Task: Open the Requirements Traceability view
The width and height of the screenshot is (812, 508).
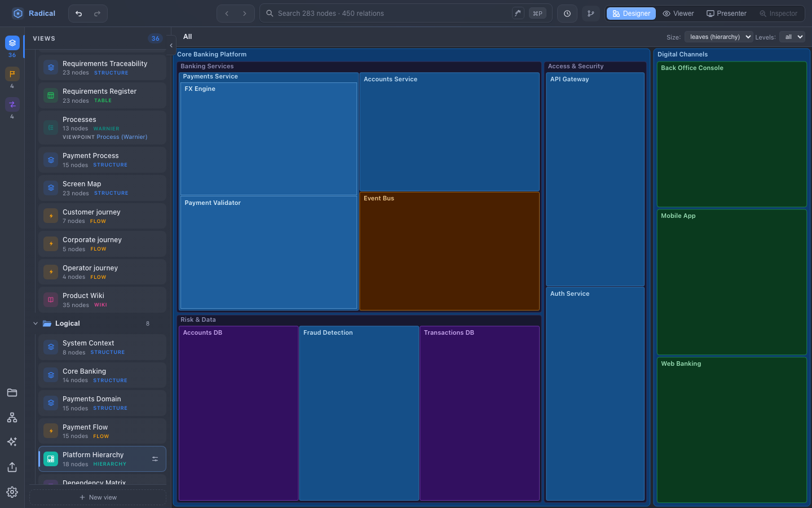Action: (102, 68)
